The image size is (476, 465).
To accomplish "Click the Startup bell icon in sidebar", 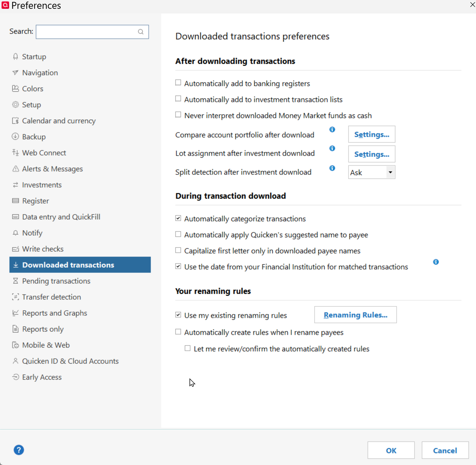I will (15, 57).
